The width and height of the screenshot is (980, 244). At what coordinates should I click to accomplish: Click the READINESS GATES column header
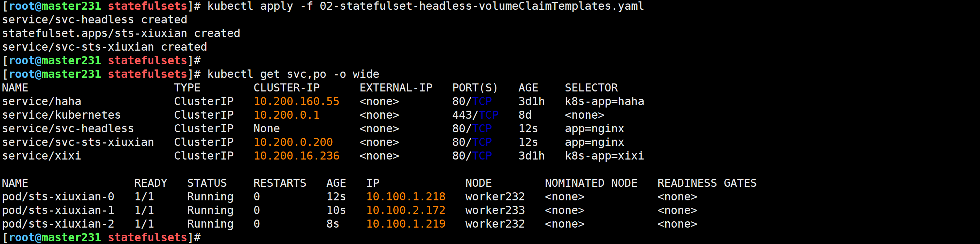tap(707, 183)
